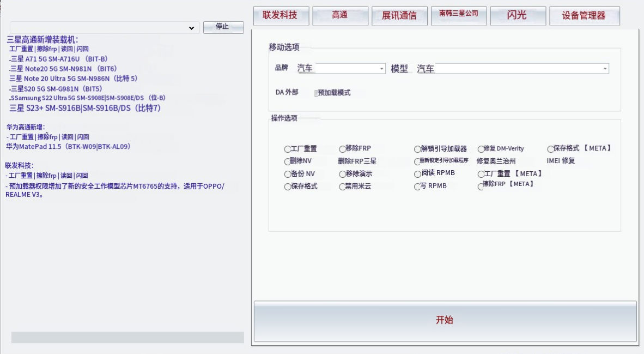644x354 pixels.
Task: Click the large 开始 button
Action: [445, 321]
